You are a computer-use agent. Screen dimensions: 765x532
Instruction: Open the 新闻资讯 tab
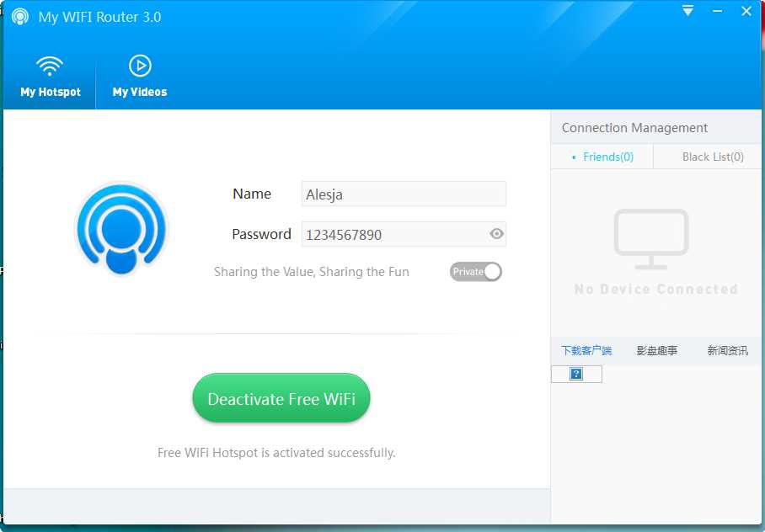pyautogui.click(x=727, y=351)
